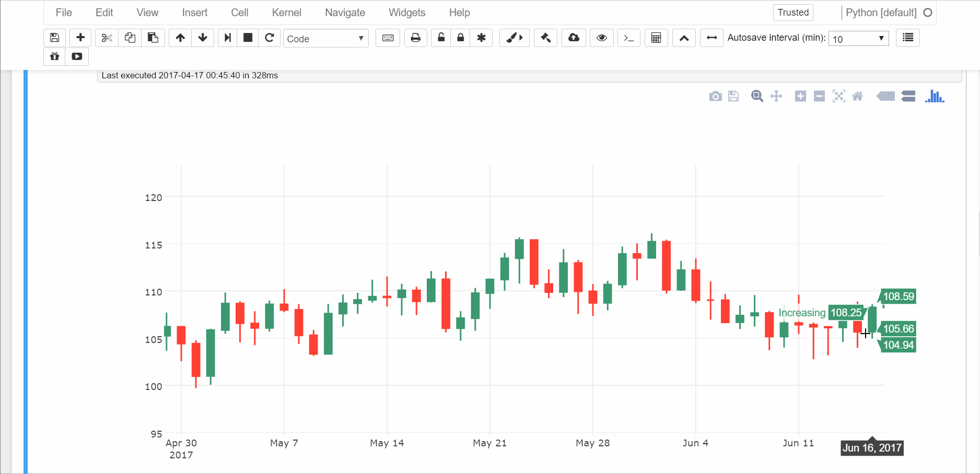Toggle table of contents list button
980x474 pixels.
pyautogui.click(x=908, y=38)
